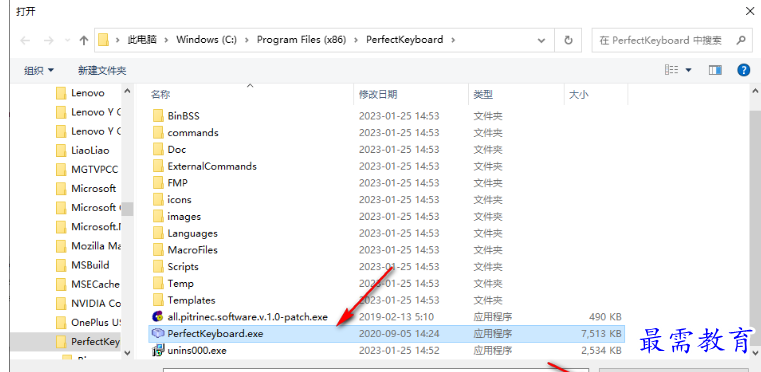
Task: Click the Temp folder icon
Action: tap(158, 283)
